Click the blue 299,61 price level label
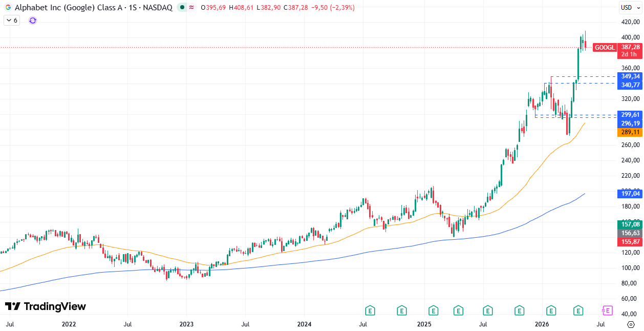The image size is (644, 331). 631,115
